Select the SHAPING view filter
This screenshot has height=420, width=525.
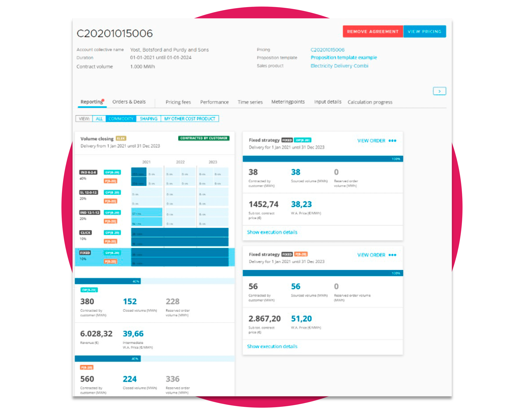coord(149,119)
